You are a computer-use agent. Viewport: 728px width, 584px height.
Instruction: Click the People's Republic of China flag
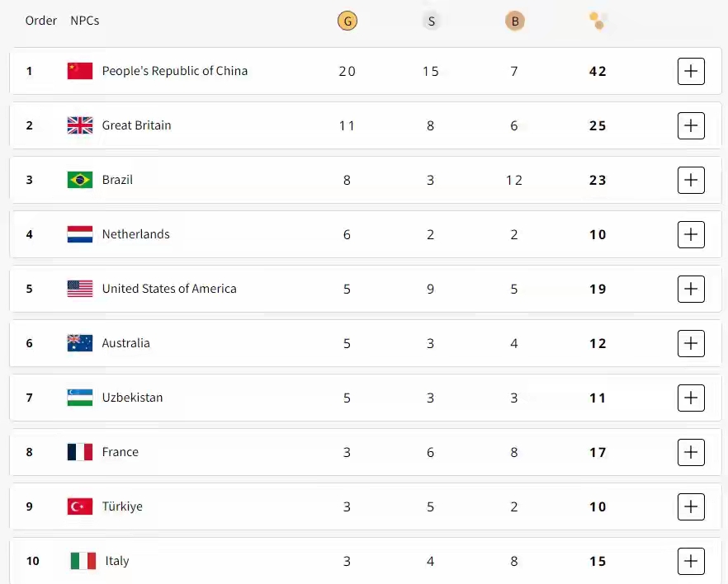click(80, 71)
